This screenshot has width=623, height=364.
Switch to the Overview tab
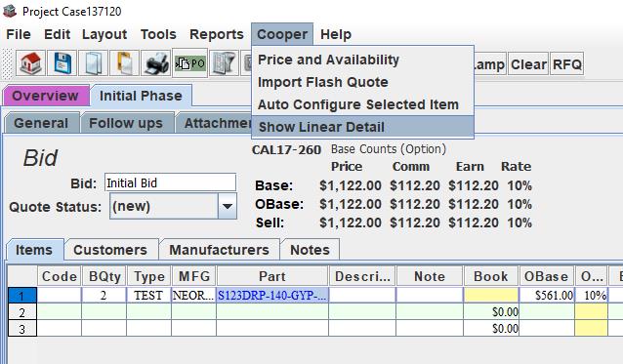click(x=45, y=96)
